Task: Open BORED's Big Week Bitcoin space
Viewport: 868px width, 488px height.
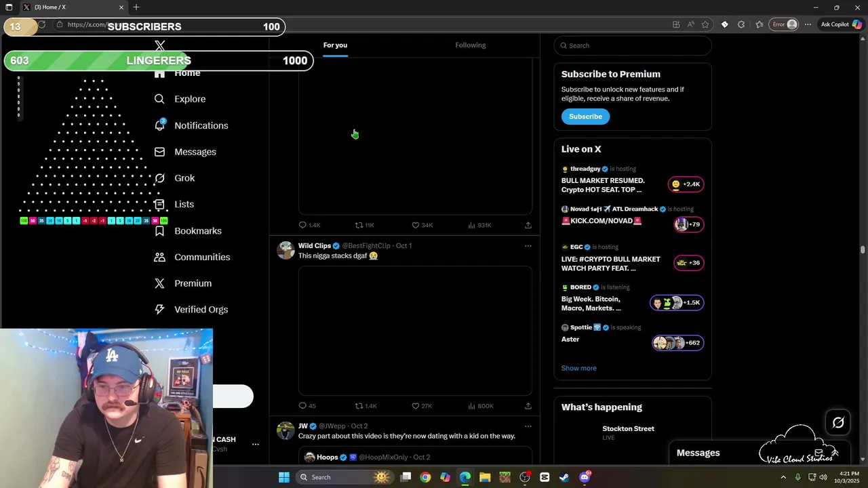Action: coord(633,299)
